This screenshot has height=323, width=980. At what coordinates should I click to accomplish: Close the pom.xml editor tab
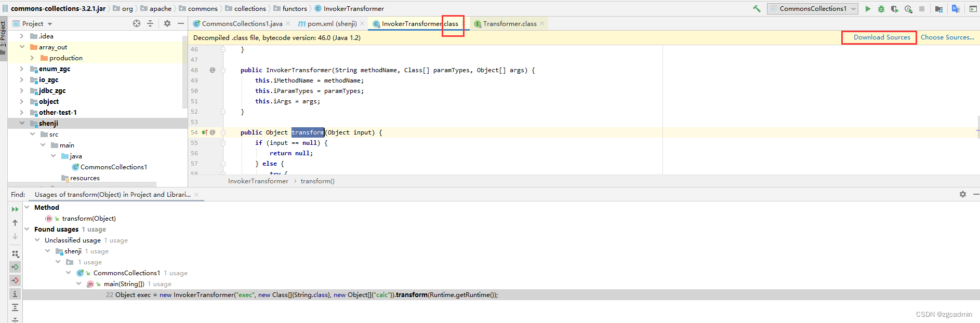pyautogui.click(x=362, y=23)
